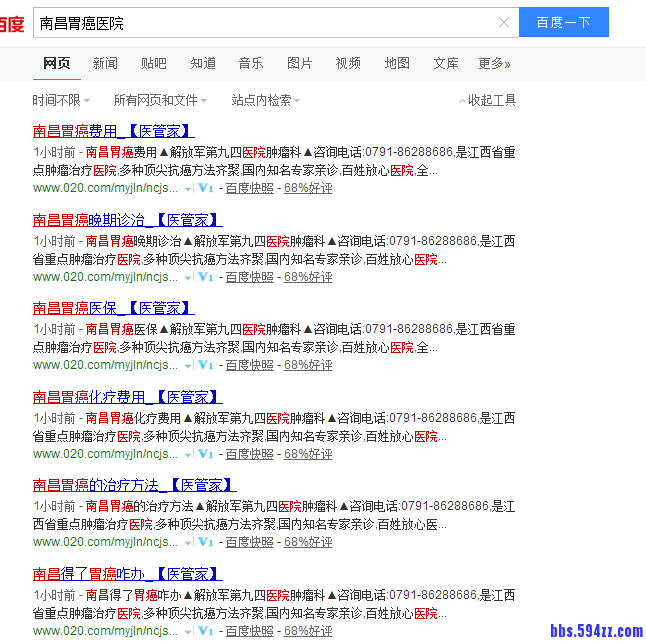Open the 文库 tab
The width and height of the screenshot is (646, 641).
pos(446,63)
